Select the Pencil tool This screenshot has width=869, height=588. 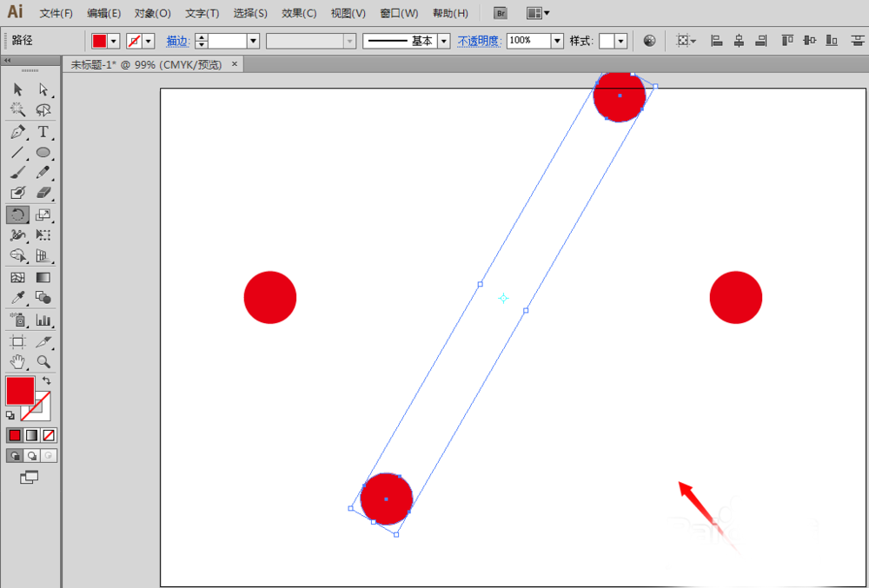tap(43, 172)
